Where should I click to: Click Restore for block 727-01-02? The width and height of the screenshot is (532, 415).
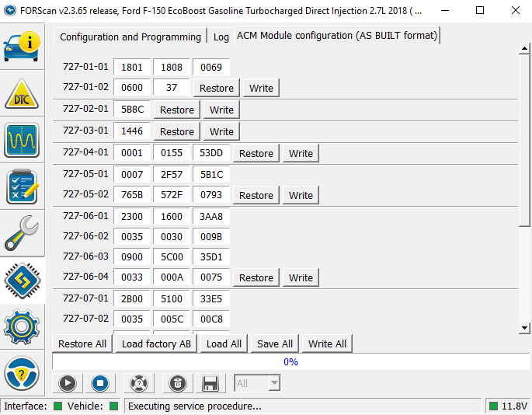[217, 88]
